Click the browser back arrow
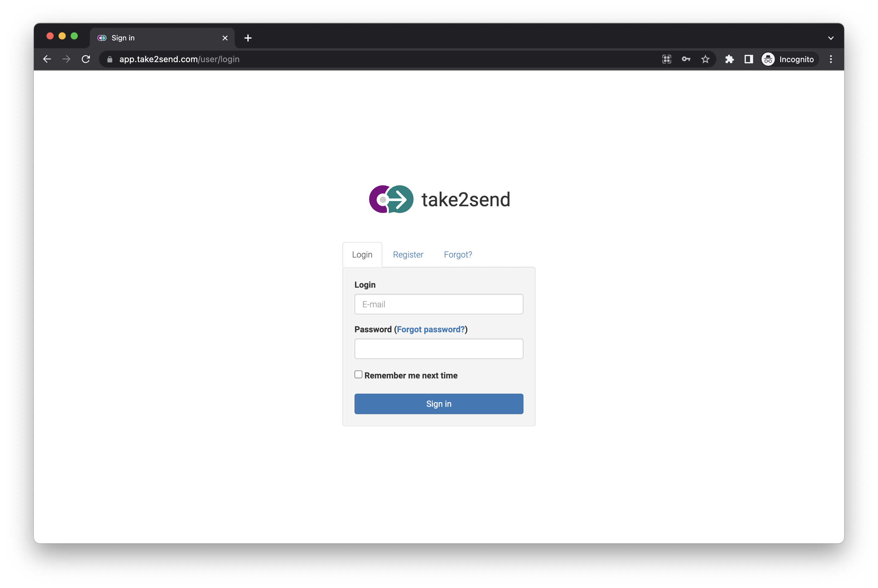 tap(47, 59)
